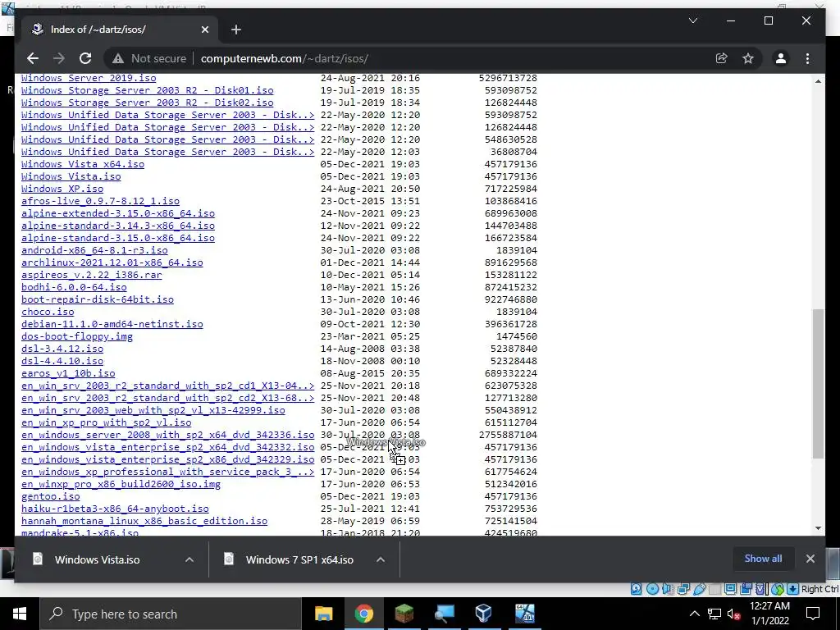Screen dimensions: 840x630
Task: Click the VirtualBox USB status icon
Action: pyautogui.click(x=699, y=589)
